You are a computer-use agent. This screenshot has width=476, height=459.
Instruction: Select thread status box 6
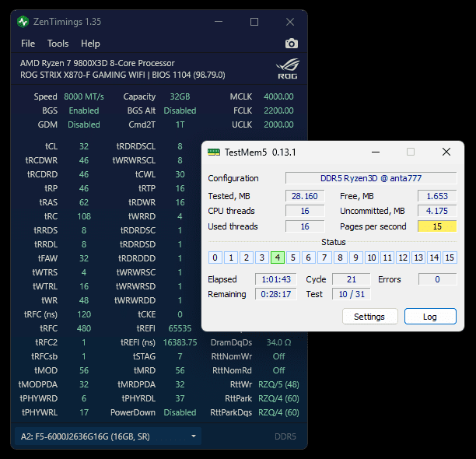coord(309,258)
